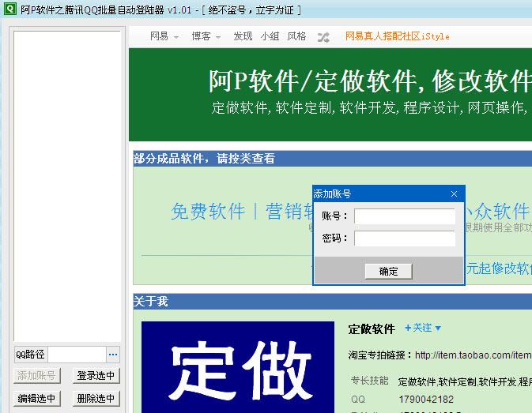Open the 风格 navigation item

tap(296, 36)
